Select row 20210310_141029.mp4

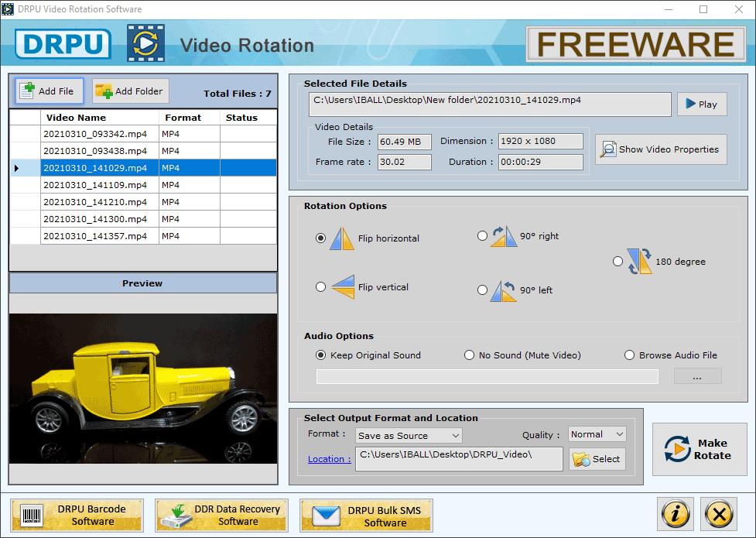(143, 168)
